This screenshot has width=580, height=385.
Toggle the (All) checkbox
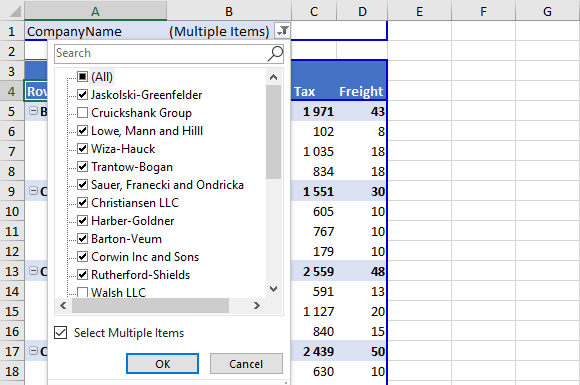(82, 77)
